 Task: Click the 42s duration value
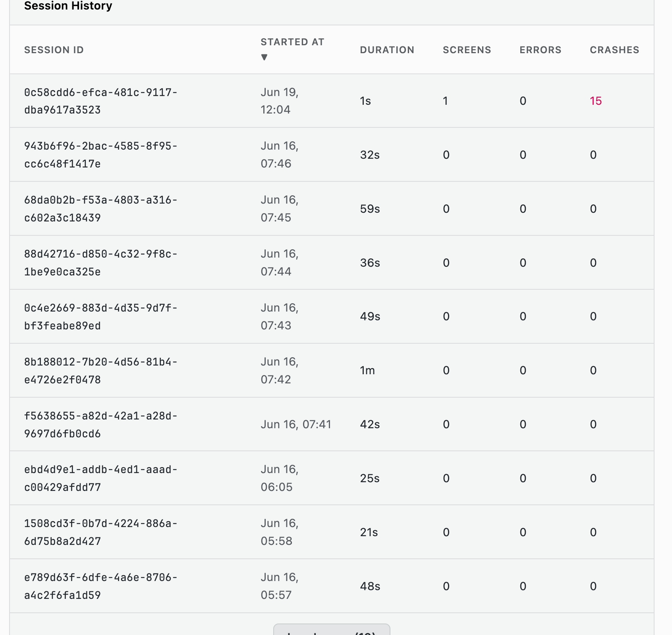370,425
